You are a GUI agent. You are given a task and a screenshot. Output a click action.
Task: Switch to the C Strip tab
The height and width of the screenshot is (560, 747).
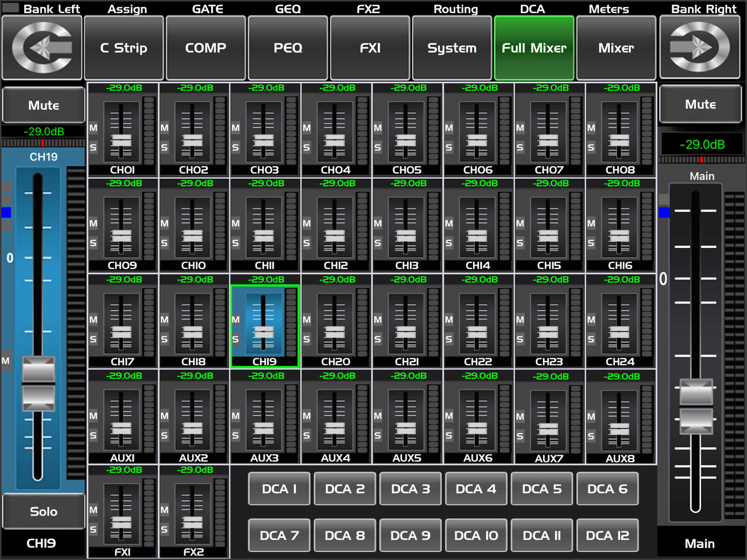124,48
